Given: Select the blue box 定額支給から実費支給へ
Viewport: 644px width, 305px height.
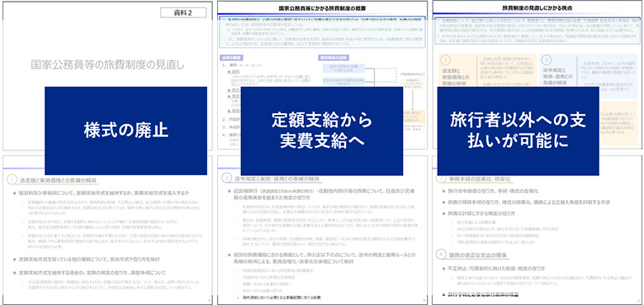Looking at the screenshot, I should (322, 131).
